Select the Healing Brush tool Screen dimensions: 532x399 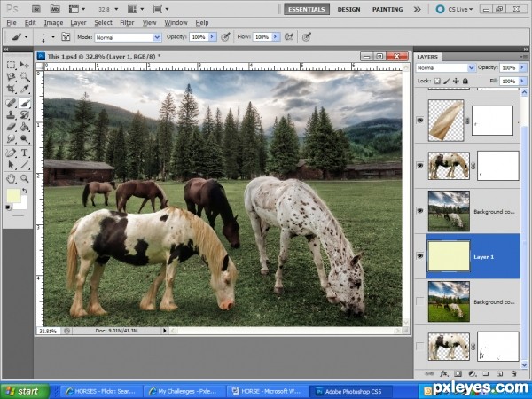click(x=11, y=103)
